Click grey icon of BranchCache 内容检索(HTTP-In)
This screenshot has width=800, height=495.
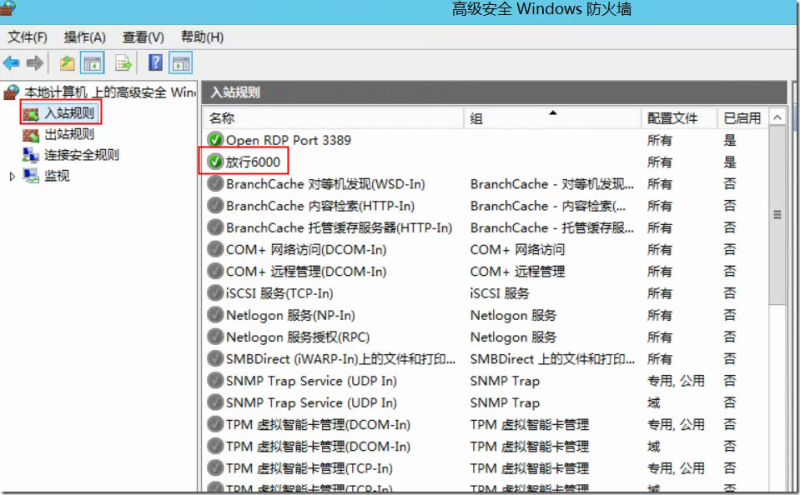pyautogui.click(x=215, y=205)
